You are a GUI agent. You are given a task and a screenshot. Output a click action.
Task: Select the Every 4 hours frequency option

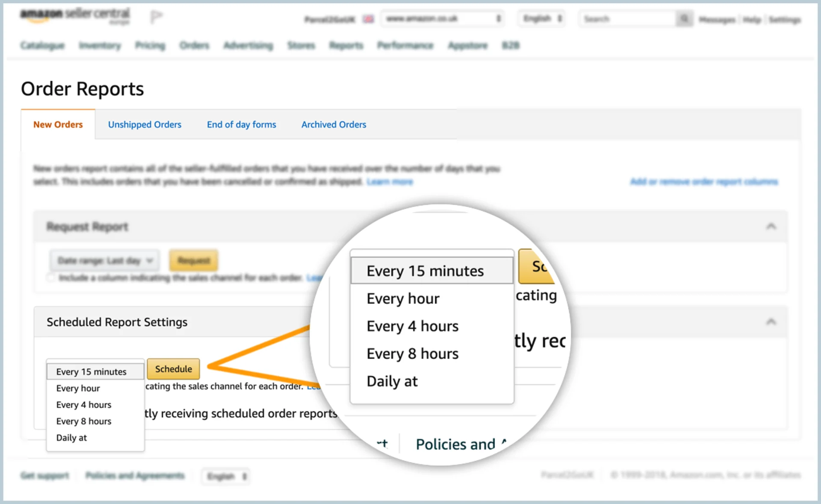pyautogui.click(x=412, y=326)
